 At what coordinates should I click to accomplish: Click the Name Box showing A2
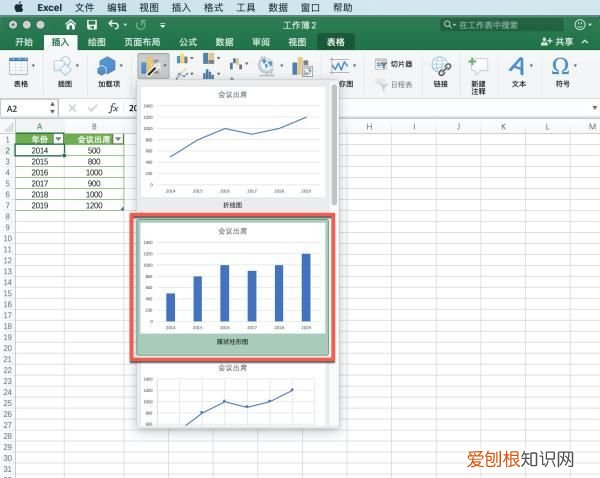[x=25, y=109]
